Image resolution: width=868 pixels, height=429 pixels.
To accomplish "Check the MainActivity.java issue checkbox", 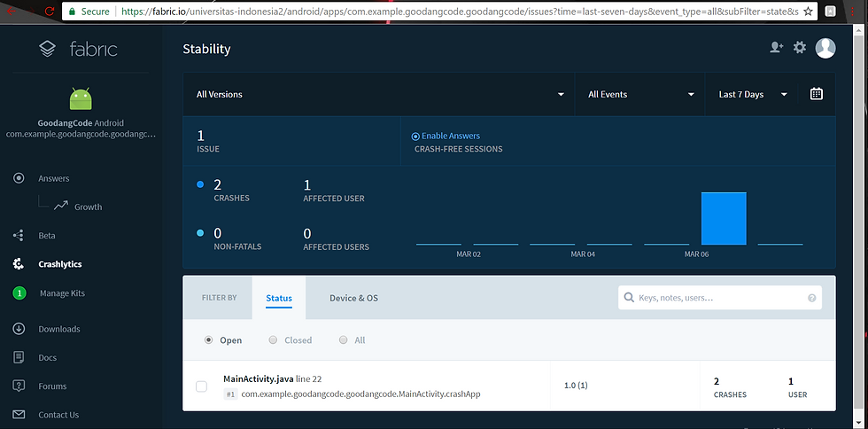I will (x=202, y=386).
